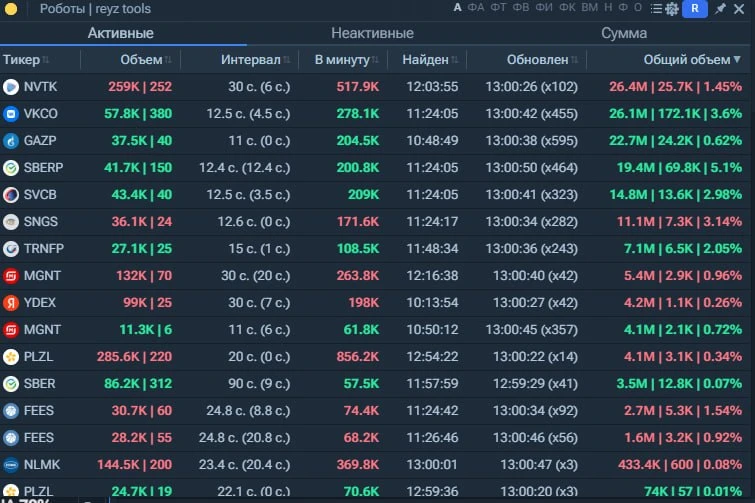Click the SBERP ticker logo
The height and width of the screenshot is (503, 755).
(x=11, y=168)
